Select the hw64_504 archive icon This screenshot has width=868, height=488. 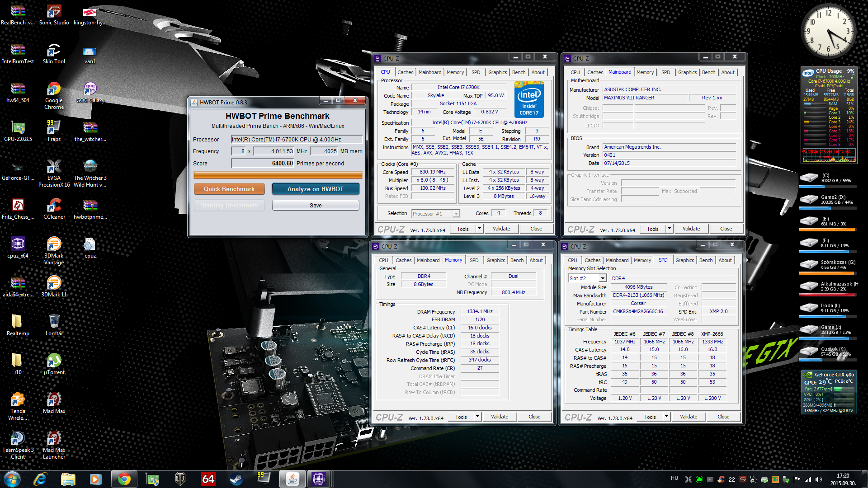coord(18,93)
